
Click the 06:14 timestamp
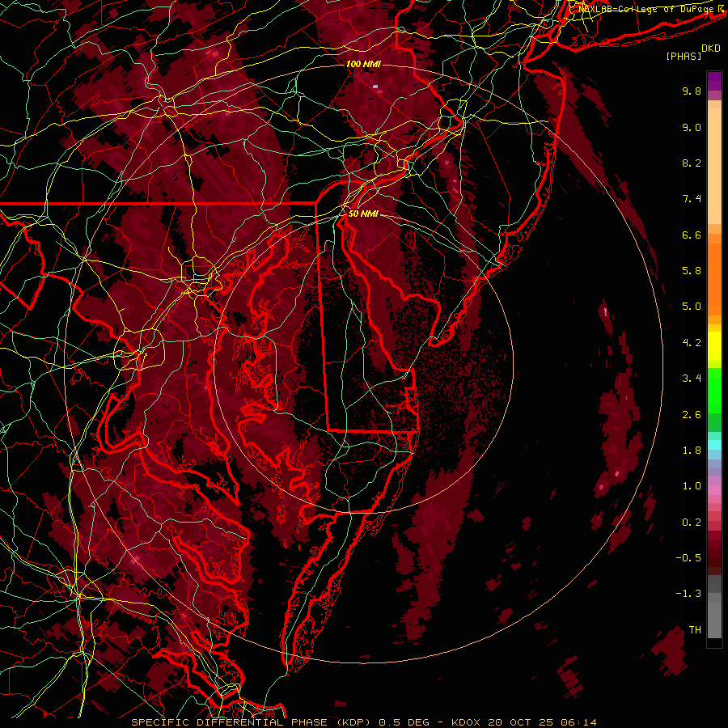pos(578,722)
